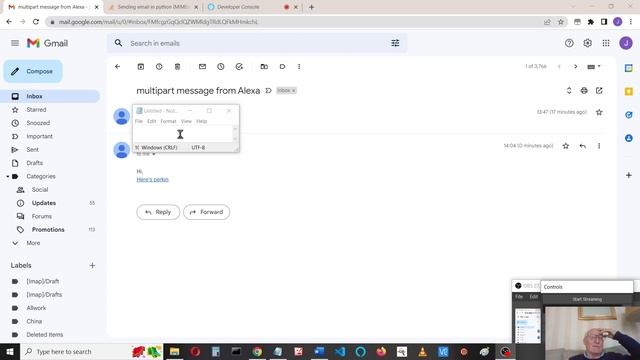Click the Compose button
The image size is (640, 360).
pos(33,71)
